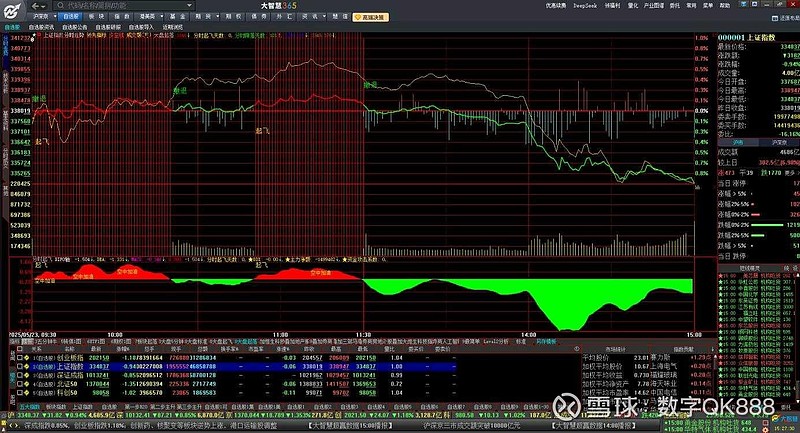The height and width of the screenshot is (433, 800).
Task: Click the Dazhihui logo icon
Action: pyautogui.click(x=11, y=11)
